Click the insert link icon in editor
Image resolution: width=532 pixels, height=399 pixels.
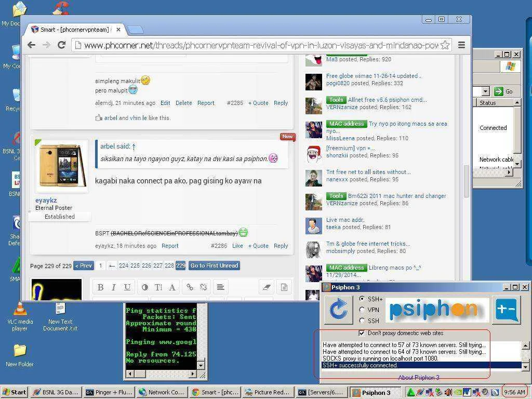tap(190, 287)
